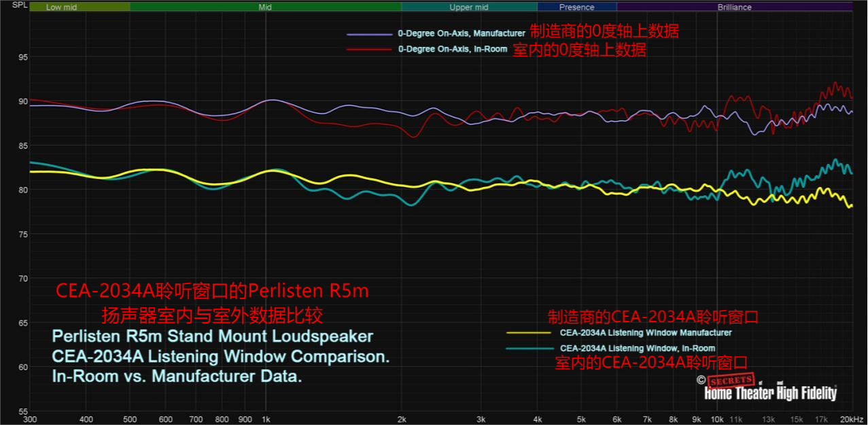Click the red SECRETS stamp icon
Image resolution: width=868 pixels, height=425 pixels.
click(x=730, y=380)
